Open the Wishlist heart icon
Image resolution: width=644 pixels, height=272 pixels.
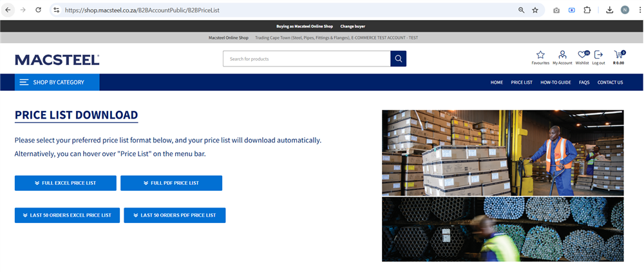pyautogui.click(x=582, y=57)
